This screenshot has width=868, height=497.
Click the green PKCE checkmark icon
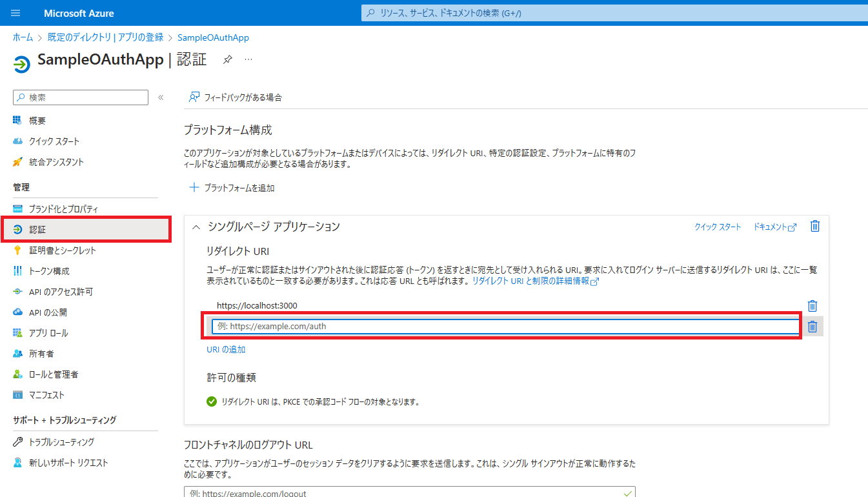pos(212,401)
